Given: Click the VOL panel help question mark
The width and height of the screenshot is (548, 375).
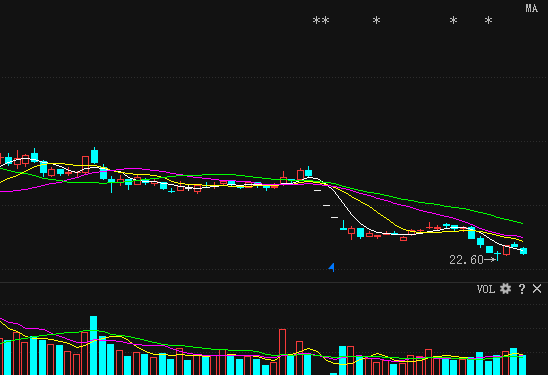Looking at the screenshot, I should click(522, 289).
